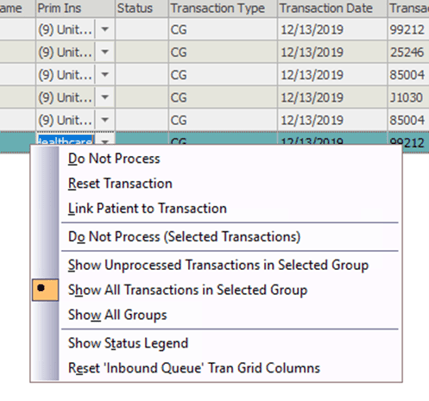429x401 pixels.
Task: Choose Reset Transaction from context menu
Action: 120,184
